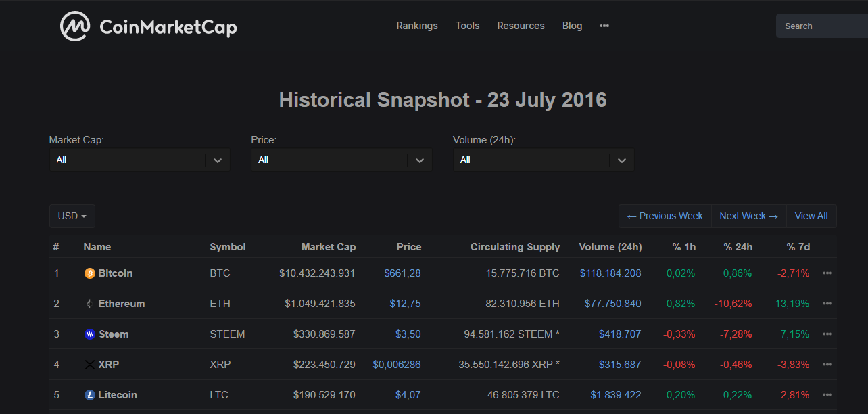This screenshot has width=868, height=414.
Task: Click the Search input field
Action: click(x=822, y=26)
